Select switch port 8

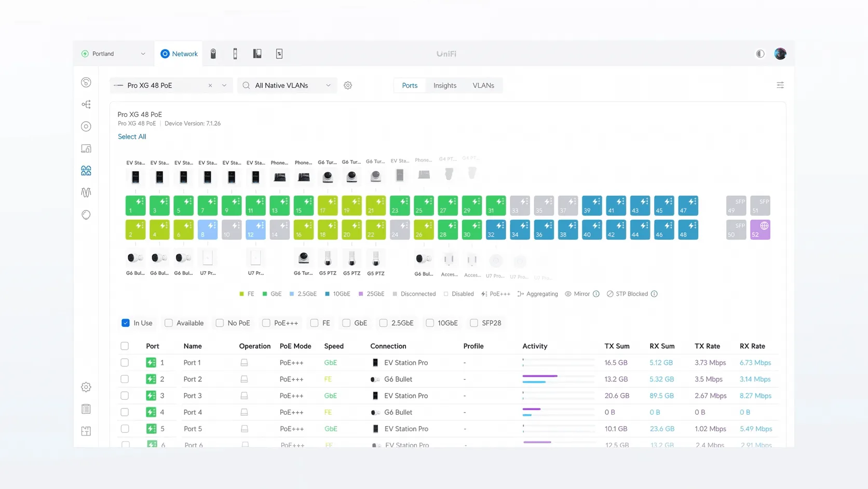[208, 230]
